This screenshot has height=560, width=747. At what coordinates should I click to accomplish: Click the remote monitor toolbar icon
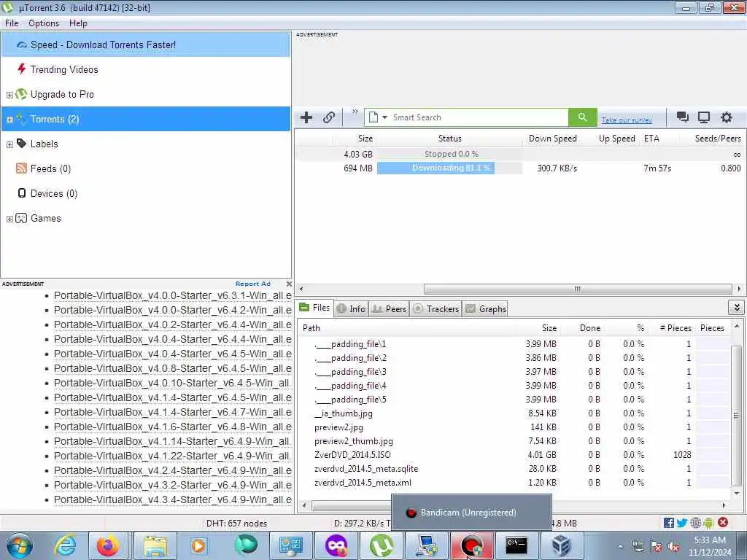click(704, 117)
